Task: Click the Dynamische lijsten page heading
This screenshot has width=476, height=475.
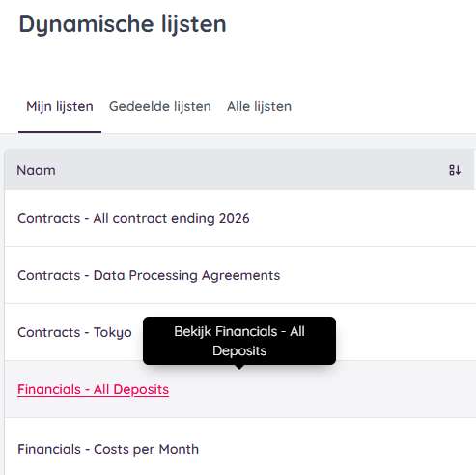Action: click(123, 24)
